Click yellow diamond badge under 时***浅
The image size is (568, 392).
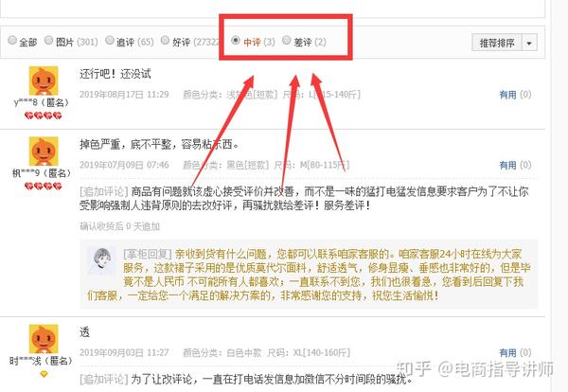[x=44, y=374]
